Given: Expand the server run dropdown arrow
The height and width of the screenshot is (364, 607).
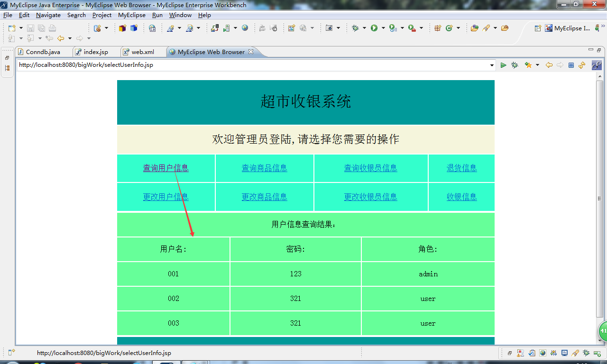Looking at the screenshot, I should point(235,28).
